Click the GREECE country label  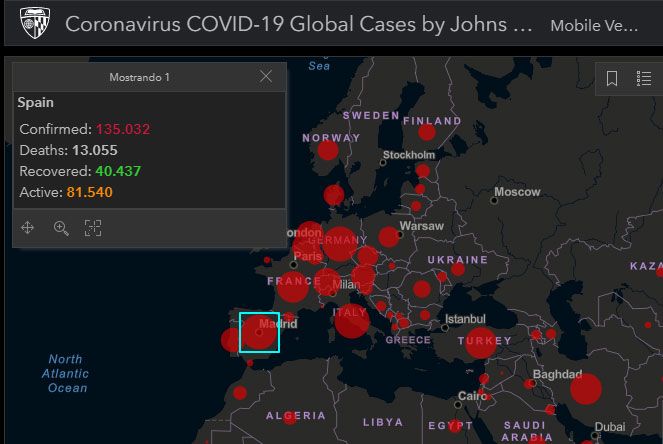pos(408,340)
